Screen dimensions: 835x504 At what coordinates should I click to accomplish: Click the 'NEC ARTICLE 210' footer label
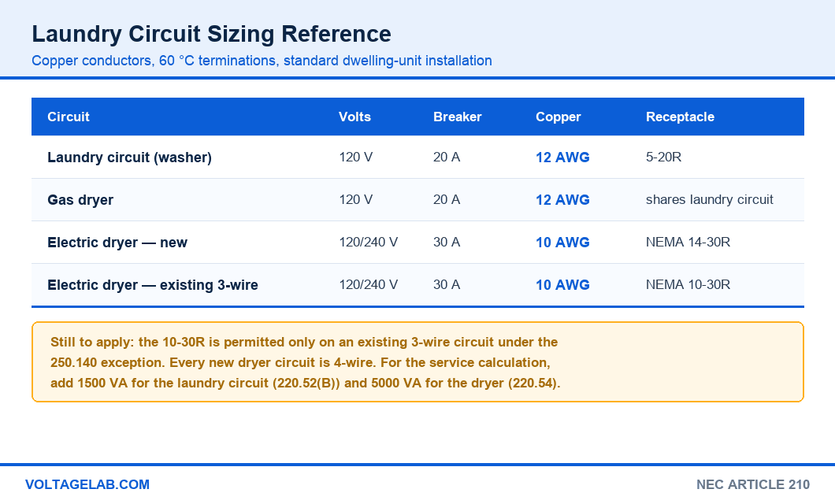click(x=753, y=485)
